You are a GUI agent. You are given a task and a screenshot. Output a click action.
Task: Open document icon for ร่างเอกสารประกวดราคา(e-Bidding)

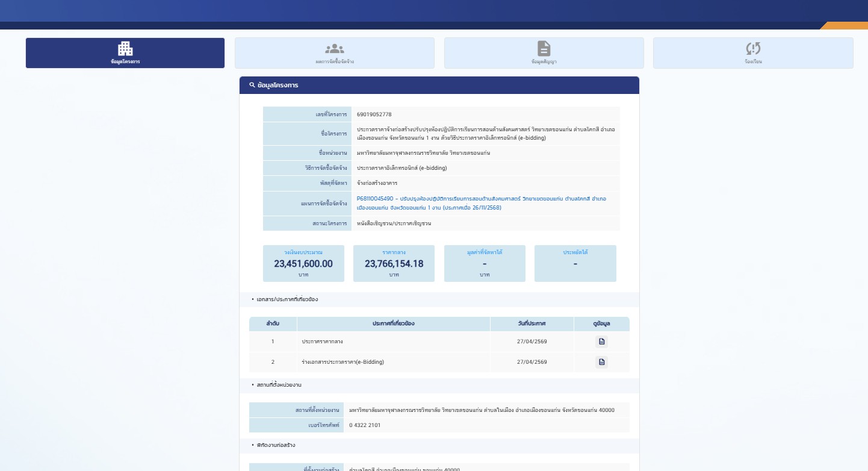pos(601,362)
